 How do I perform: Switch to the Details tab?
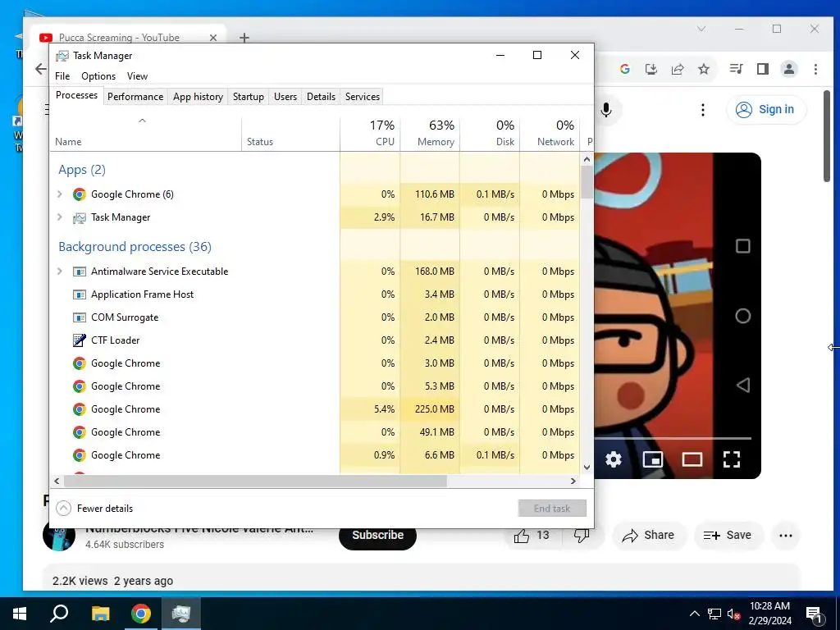[x=321, y=97]
